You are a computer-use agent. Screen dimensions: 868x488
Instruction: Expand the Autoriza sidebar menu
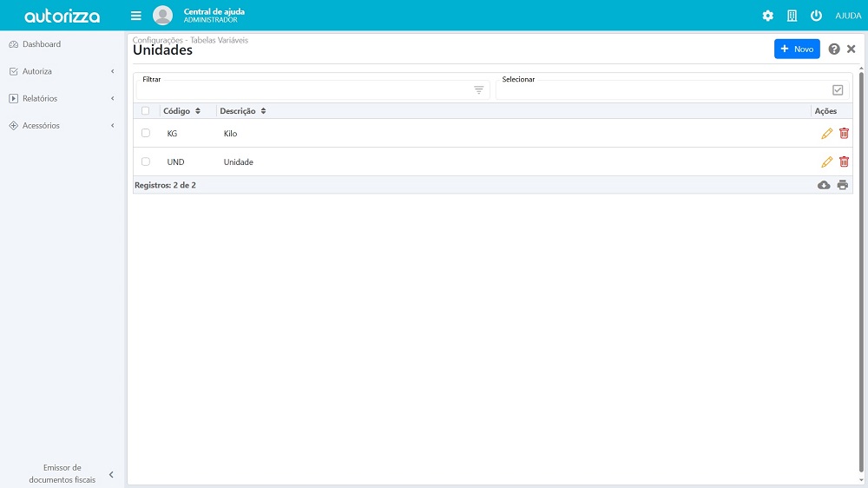(x=61, y=71)
